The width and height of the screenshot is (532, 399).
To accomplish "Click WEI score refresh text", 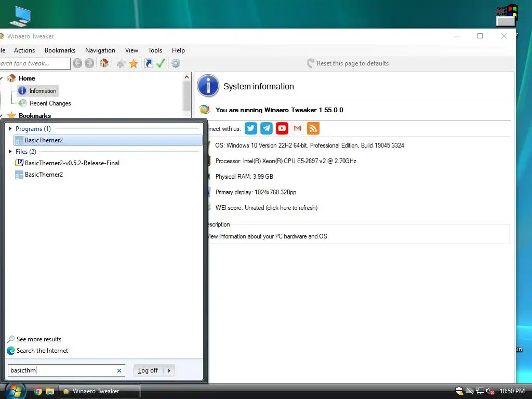I will (x=267, y=208).
